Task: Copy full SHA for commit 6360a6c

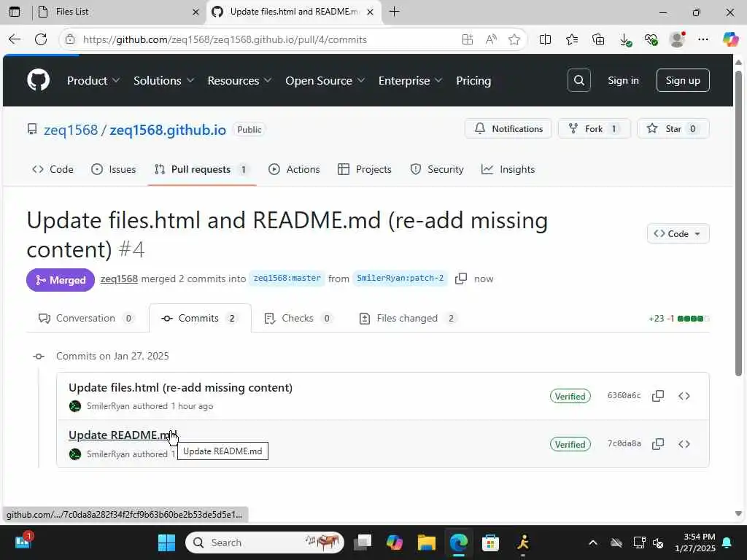Action: [658, 396]
